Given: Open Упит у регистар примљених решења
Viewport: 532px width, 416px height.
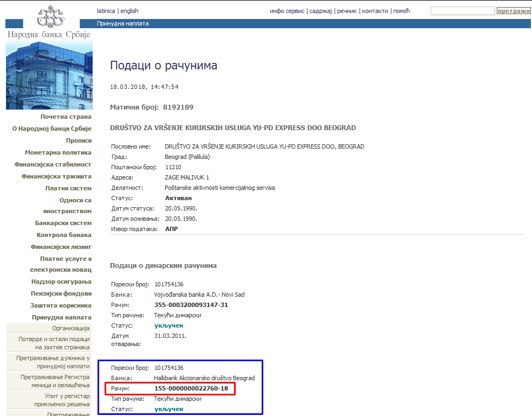Looking at the screenshot, I should [x=62, y=400].
